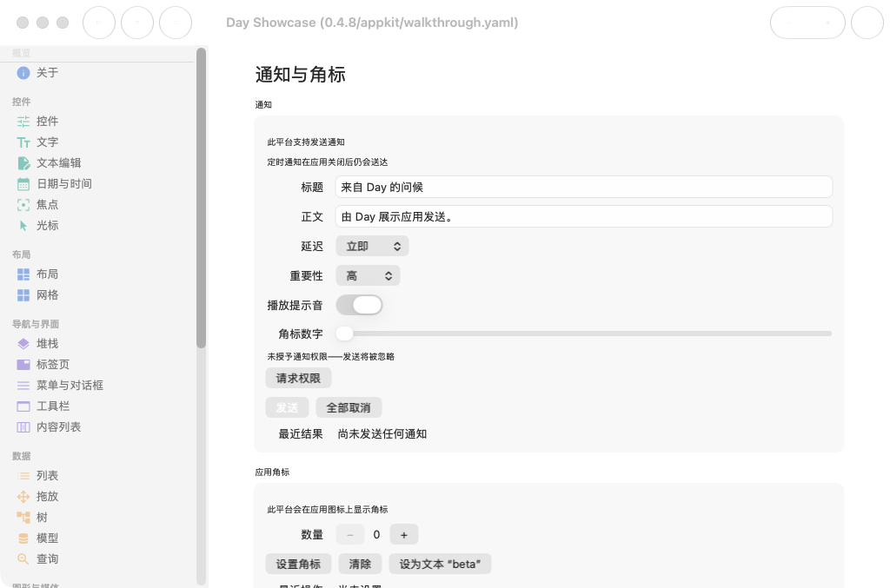Click the sidebar vertical scrollbar
This screenshot has height=588, width=890.
pyautogui.click(x=201, y=198)
